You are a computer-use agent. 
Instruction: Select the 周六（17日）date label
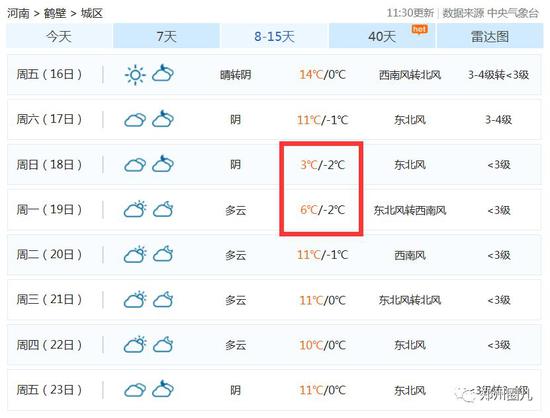[x=49, y=120]
